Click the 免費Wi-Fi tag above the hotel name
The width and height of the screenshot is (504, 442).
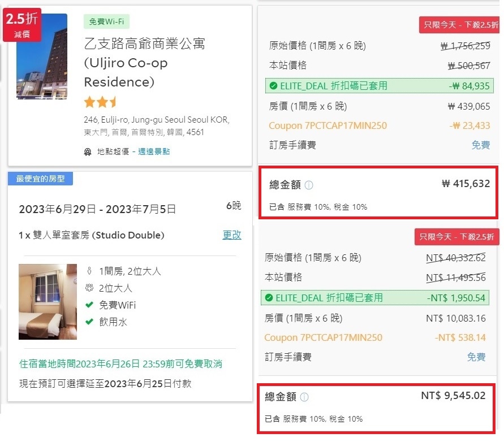[106, 22]
